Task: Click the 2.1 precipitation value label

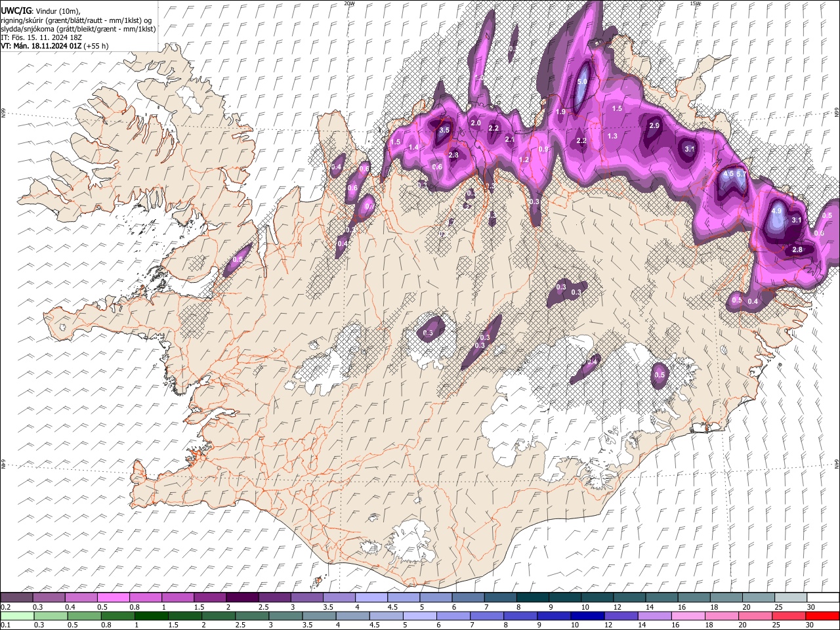Action: (x=510, y=140)
